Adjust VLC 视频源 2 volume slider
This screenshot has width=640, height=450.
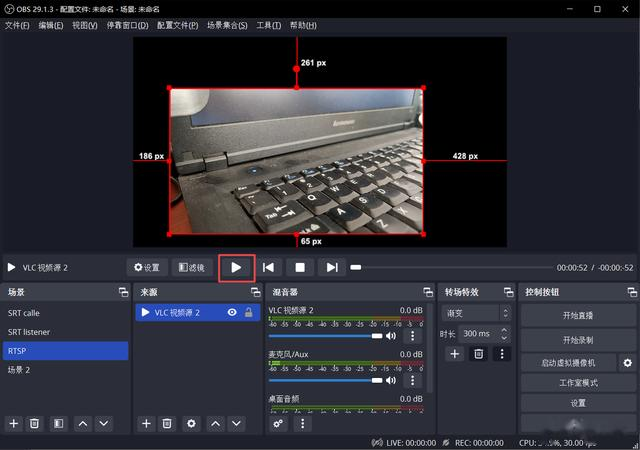(x=326, y=336)
